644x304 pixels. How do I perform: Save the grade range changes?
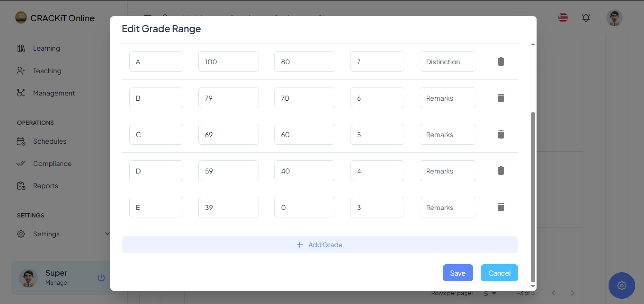458,273
